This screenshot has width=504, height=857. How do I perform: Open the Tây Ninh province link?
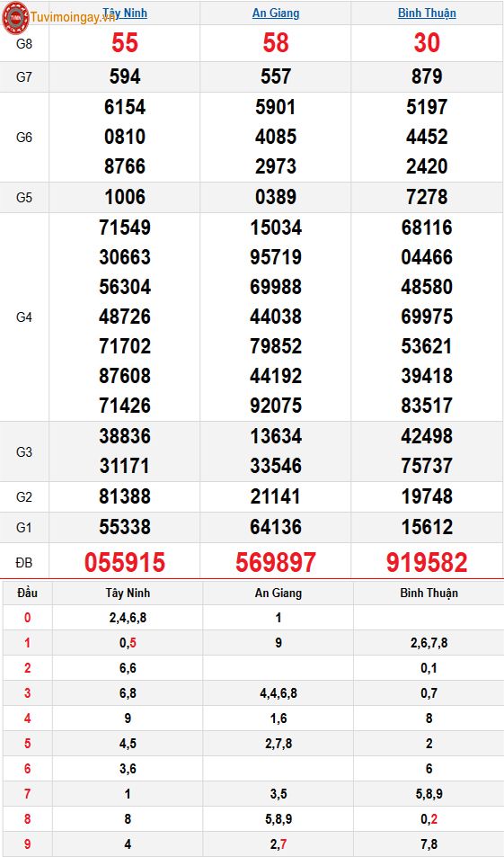pos(125,13)
